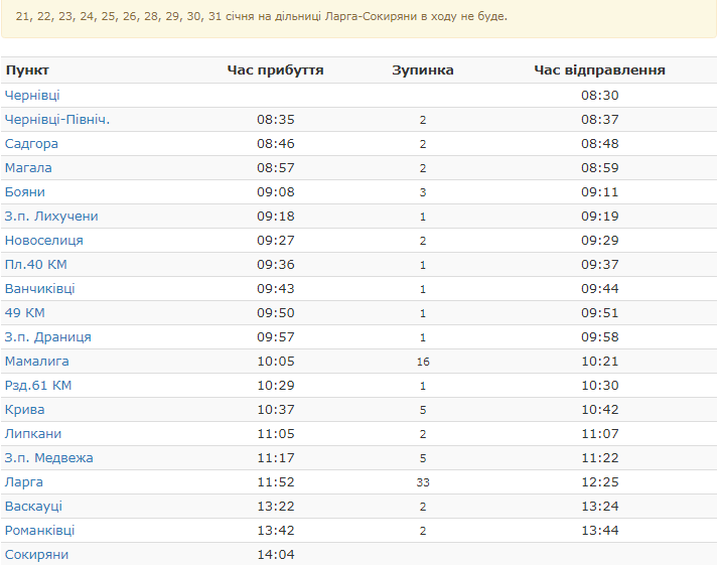The width and height of the screenshot is (720, 565).
Task: Open the Чернівці station link
Action: (x=32, y=96)
